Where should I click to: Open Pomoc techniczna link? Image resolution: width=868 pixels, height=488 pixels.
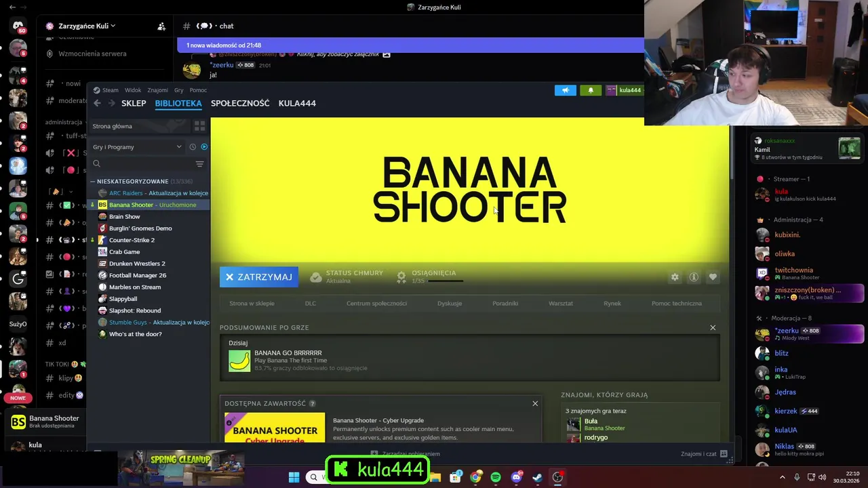click(x=677, y=304)
